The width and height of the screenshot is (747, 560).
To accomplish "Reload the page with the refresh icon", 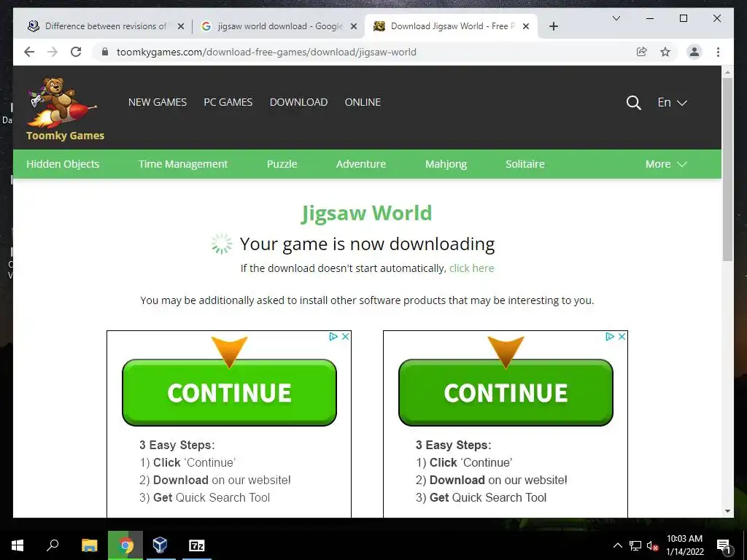I will tap(76, 52).
